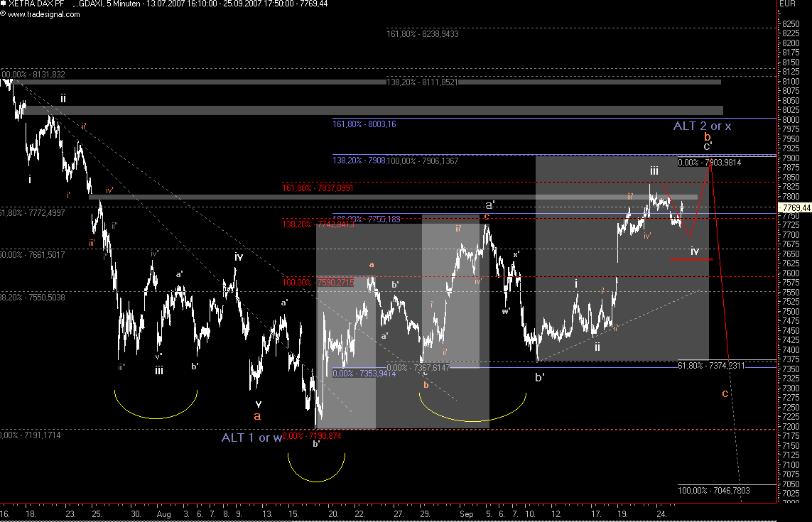Select the "Sep" date axis label

pyautogui.click(x=467, y=514)
